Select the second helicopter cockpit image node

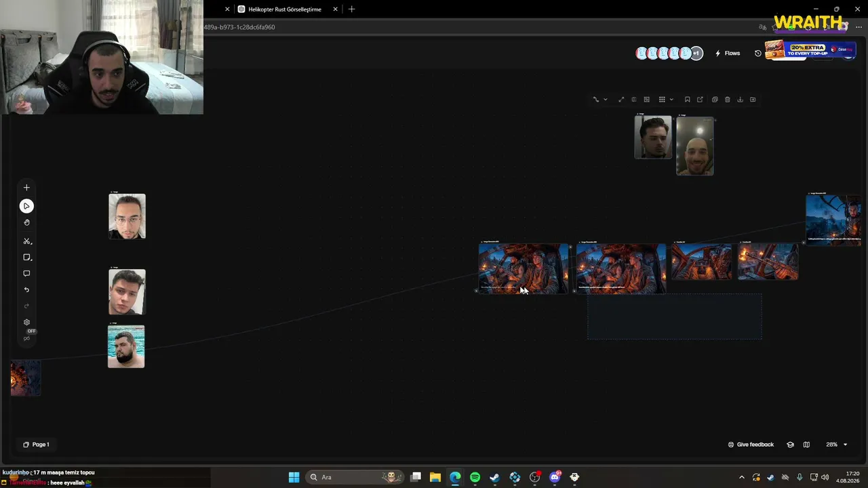pyautogui.click(x=621, y=268)
